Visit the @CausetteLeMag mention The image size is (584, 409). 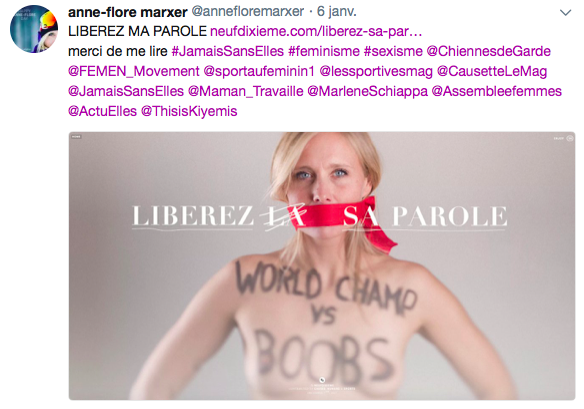492,71
